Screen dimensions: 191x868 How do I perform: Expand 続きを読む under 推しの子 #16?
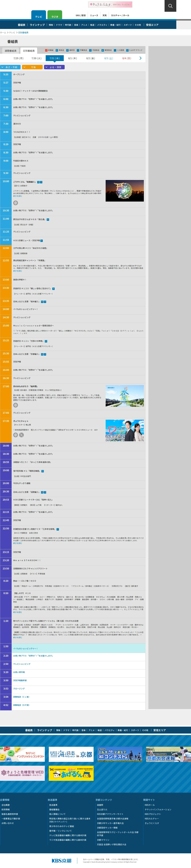17,612
